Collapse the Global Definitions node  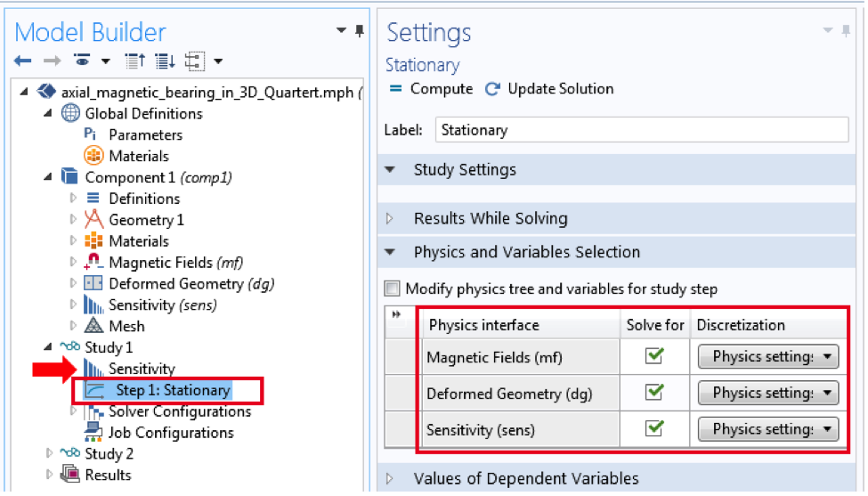tap(48, 113)
